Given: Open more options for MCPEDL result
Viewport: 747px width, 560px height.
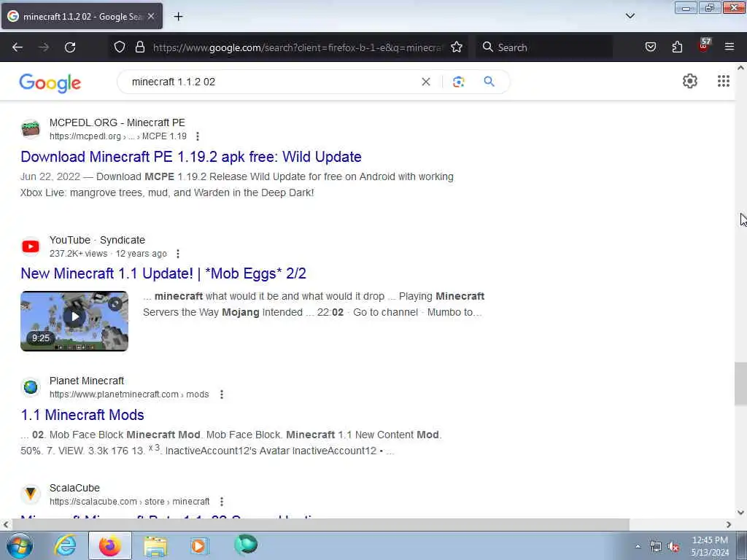Looking at the screenshot, I should click(197, 136).
